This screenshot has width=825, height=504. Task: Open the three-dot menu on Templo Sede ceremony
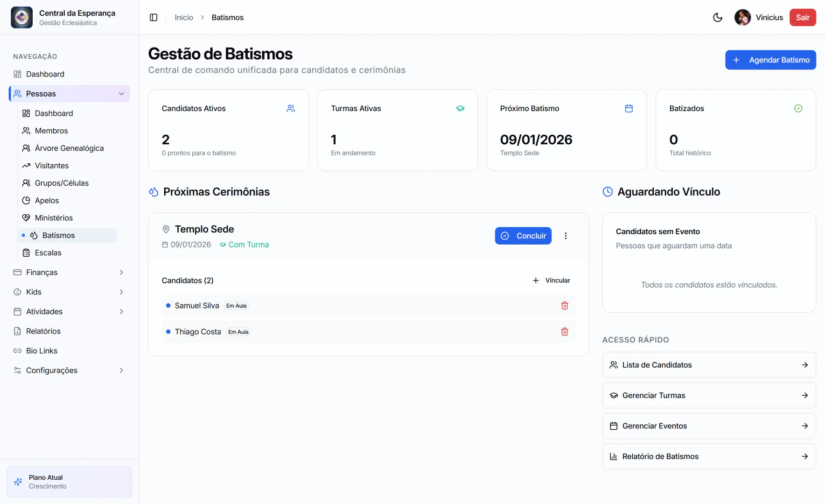(x=566, y=236)
